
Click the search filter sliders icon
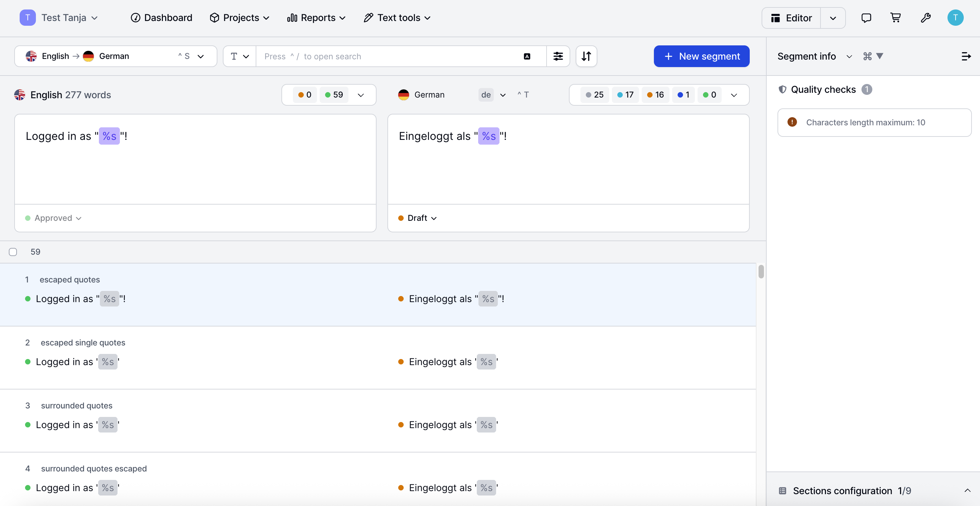[558, 56]
